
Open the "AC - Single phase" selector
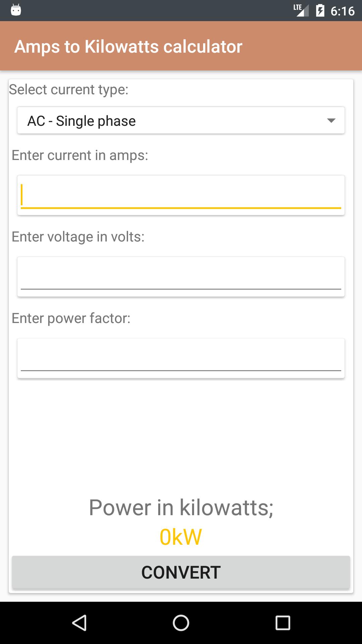pos(168,121)
